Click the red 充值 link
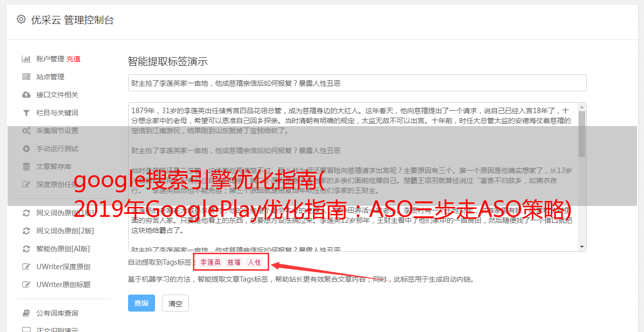The height and width of the screenshot is (332, 644). click(x=74, y=59)
